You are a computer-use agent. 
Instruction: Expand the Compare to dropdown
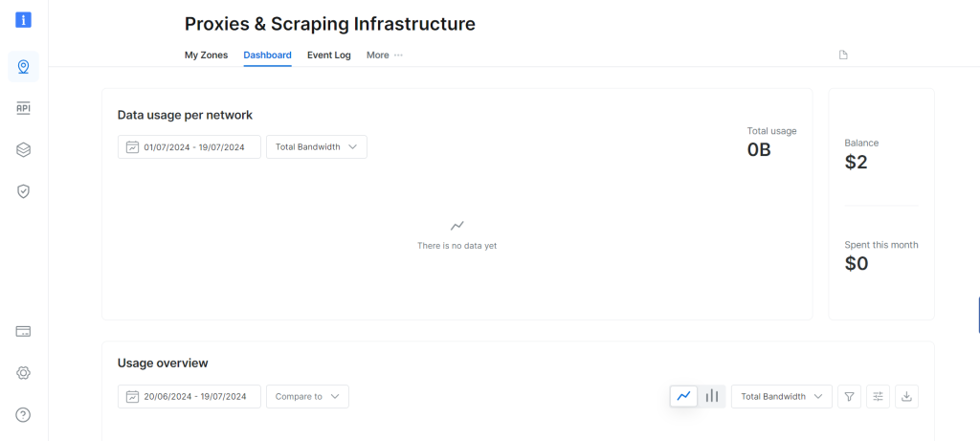307,396
